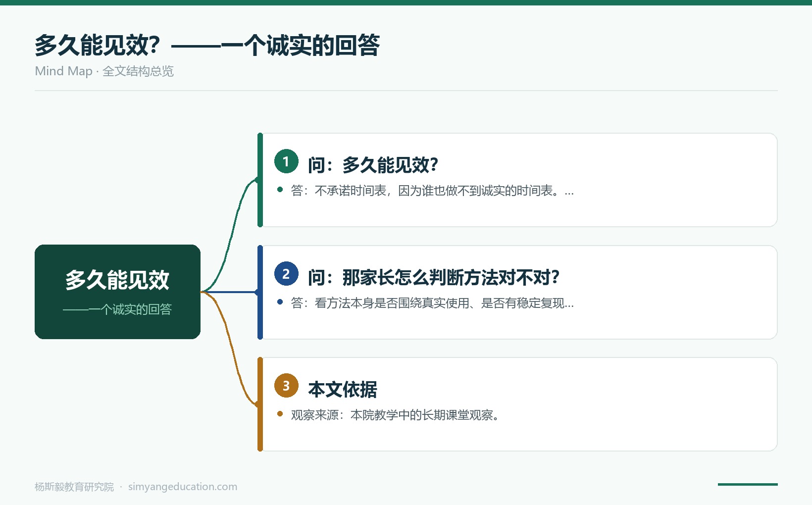This screenshot has width=812, height=505.
Task: Click the slide title 多久能见效？——一个诚实的回答
Action: tap(207, 46)
